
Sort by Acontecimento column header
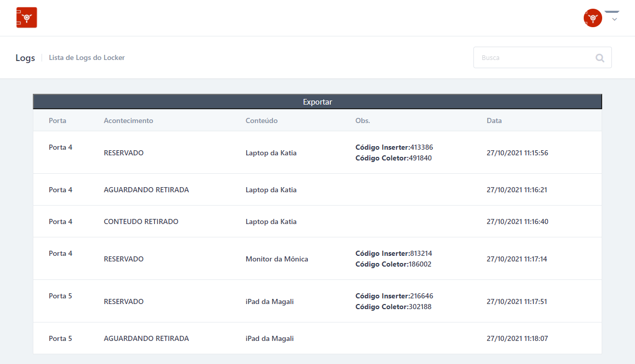[x=128, y=121]
